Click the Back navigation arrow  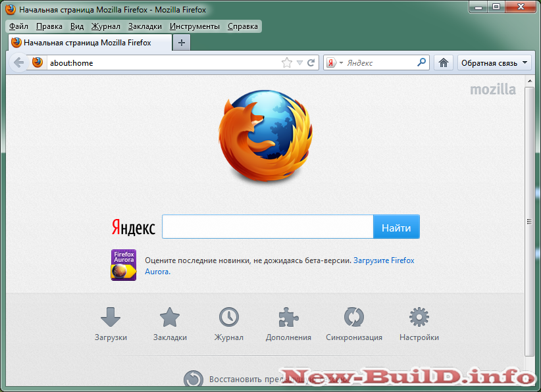click(18, 62)
